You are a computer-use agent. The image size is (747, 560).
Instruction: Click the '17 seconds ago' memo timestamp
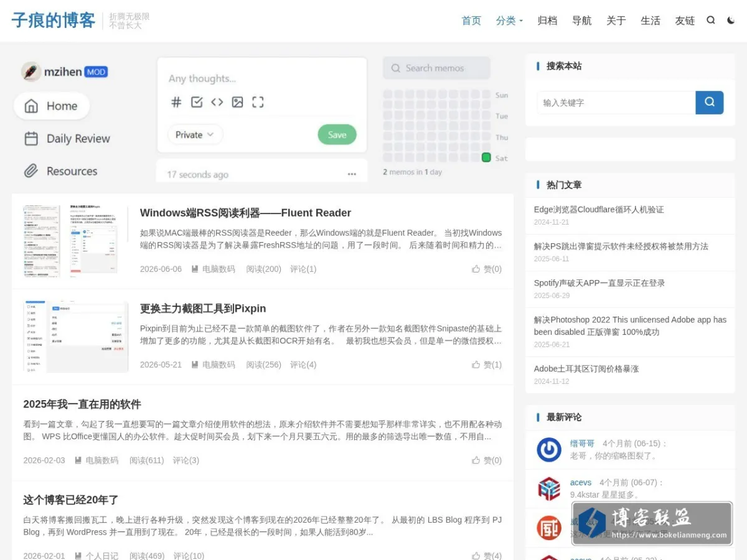(197, 175)
